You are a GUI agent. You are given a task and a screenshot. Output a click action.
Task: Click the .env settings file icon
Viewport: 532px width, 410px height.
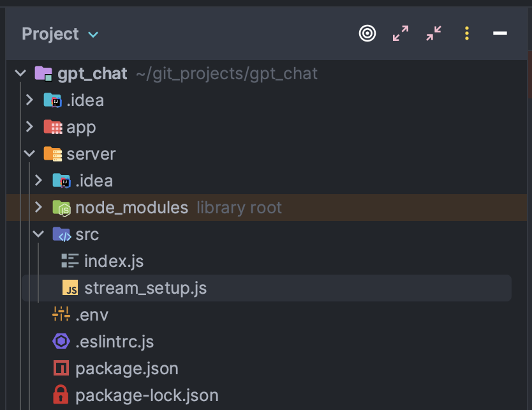(x=61, y=315)
